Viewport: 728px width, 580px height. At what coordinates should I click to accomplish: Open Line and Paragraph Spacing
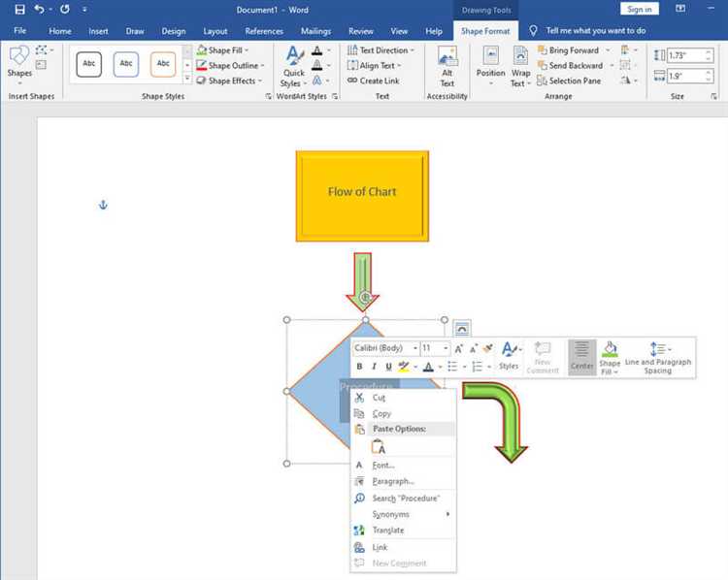click(658, 357)
